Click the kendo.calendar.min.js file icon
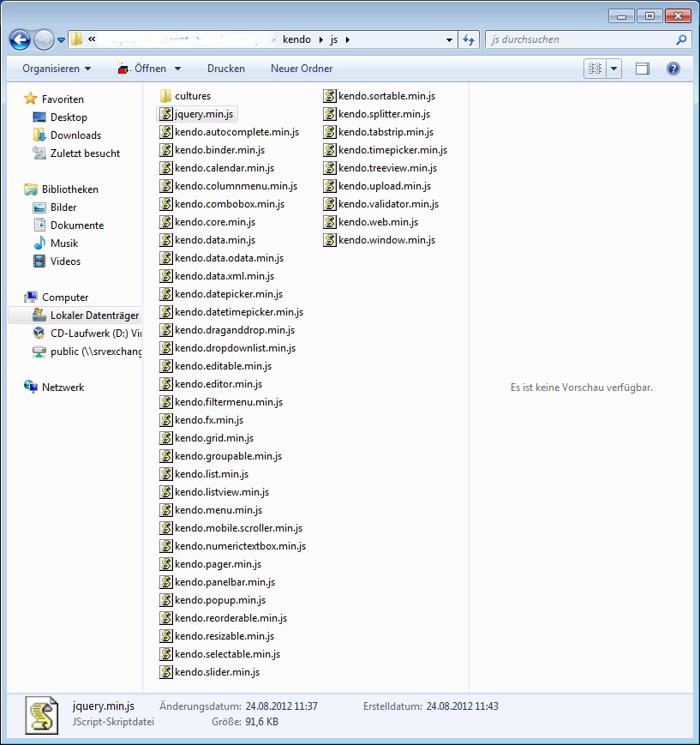The height and width of the screenshot is (745, 700). tap(165, 168)
